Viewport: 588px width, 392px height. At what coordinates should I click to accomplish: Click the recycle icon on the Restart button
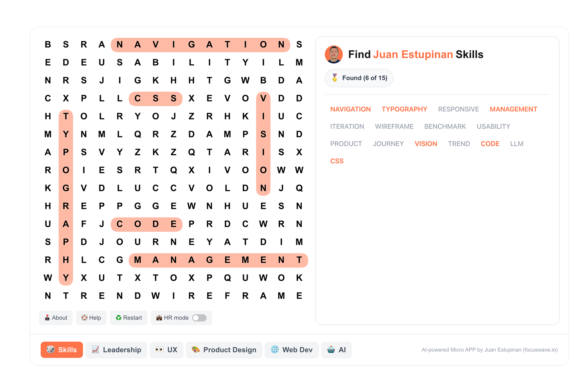tap(118, 318)
